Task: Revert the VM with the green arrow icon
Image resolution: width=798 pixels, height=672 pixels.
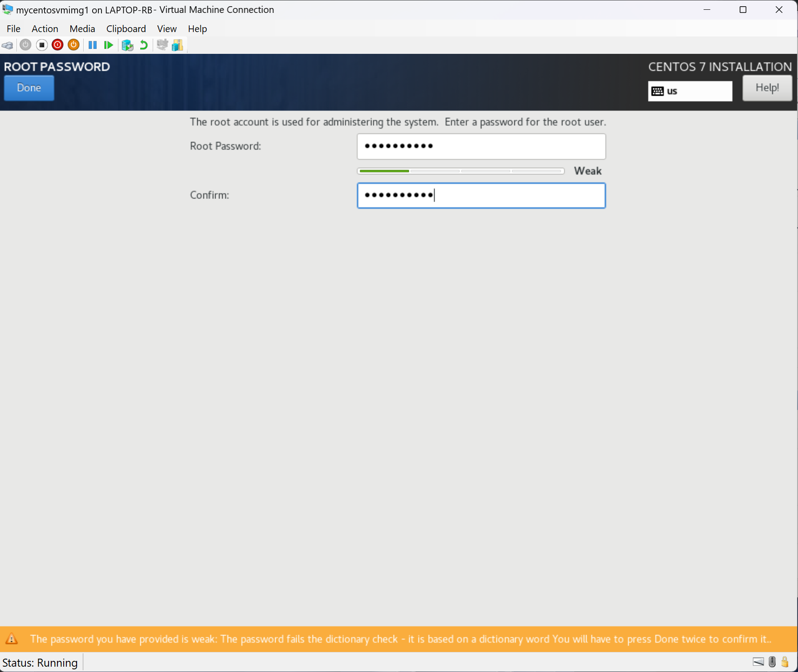Action: coord(143,45)
